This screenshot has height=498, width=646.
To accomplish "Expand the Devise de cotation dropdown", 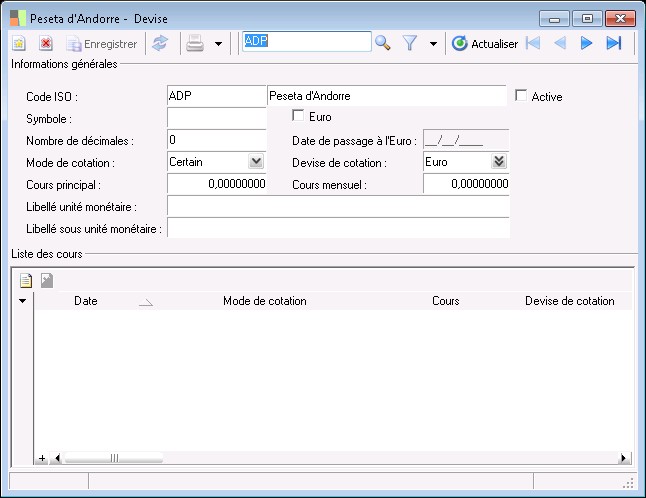I will pos(500,161).
